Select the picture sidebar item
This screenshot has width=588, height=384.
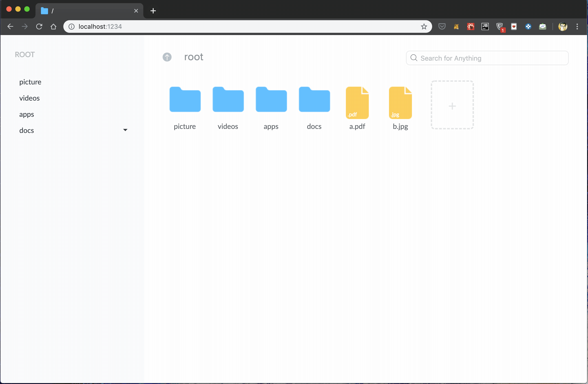(x=30, y=82)
